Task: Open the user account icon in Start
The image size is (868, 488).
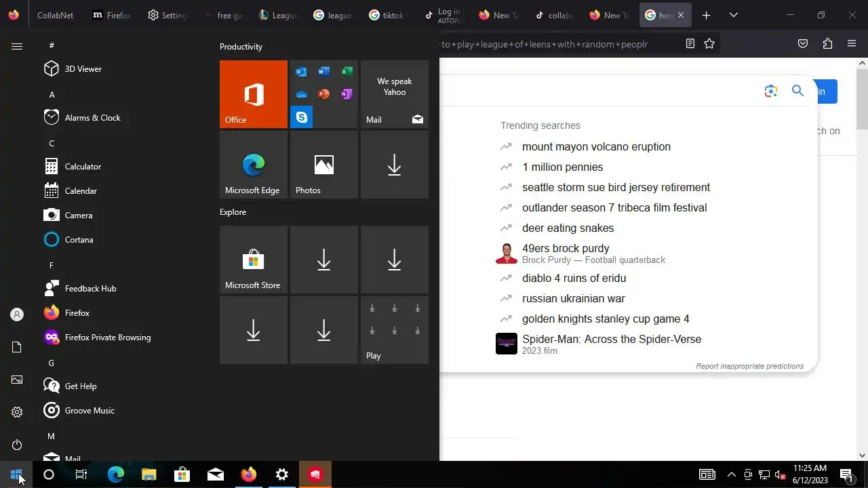Action: tap(17, 314)
